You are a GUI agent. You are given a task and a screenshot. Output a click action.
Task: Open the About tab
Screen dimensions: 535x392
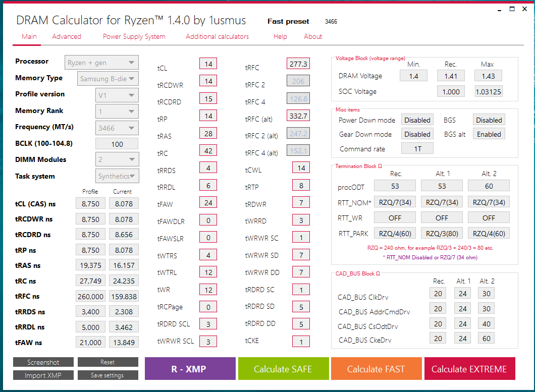click(x=313, y=36)
